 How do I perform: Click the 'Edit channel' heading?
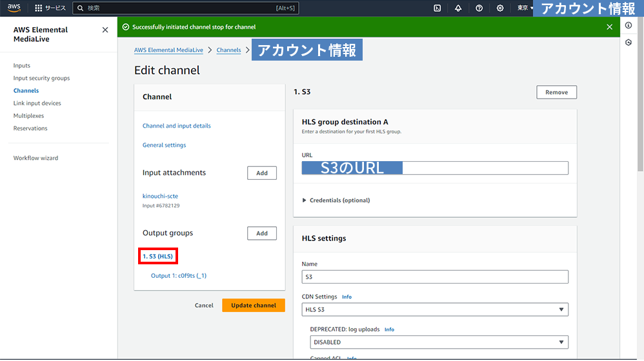pyautogui.click(x=166, y=70)
